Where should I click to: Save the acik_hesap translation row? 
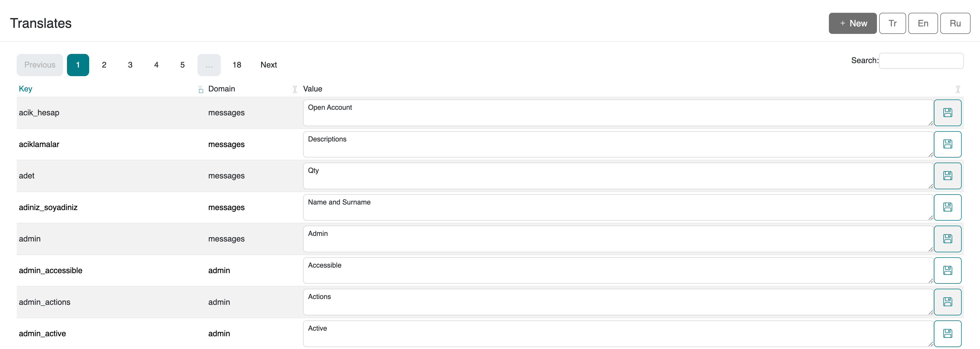pyautogui.click(x=947, y=113)
